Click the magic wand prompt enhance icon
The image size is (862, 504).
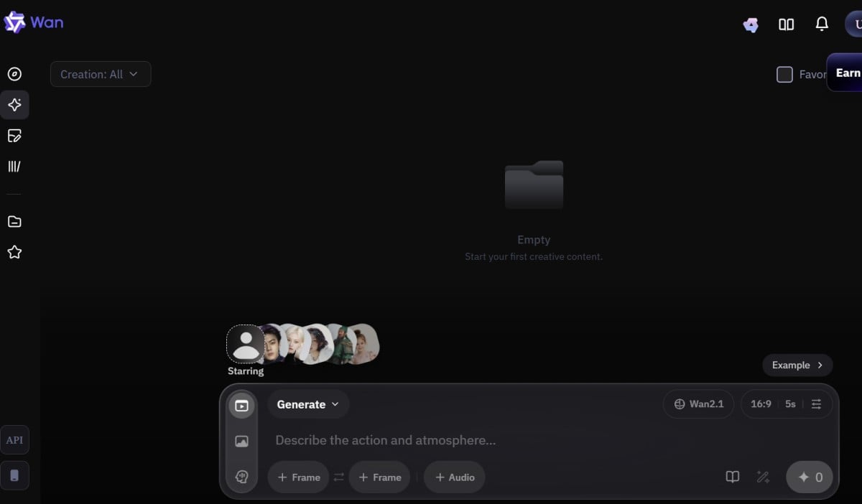(x=763, y=477)
